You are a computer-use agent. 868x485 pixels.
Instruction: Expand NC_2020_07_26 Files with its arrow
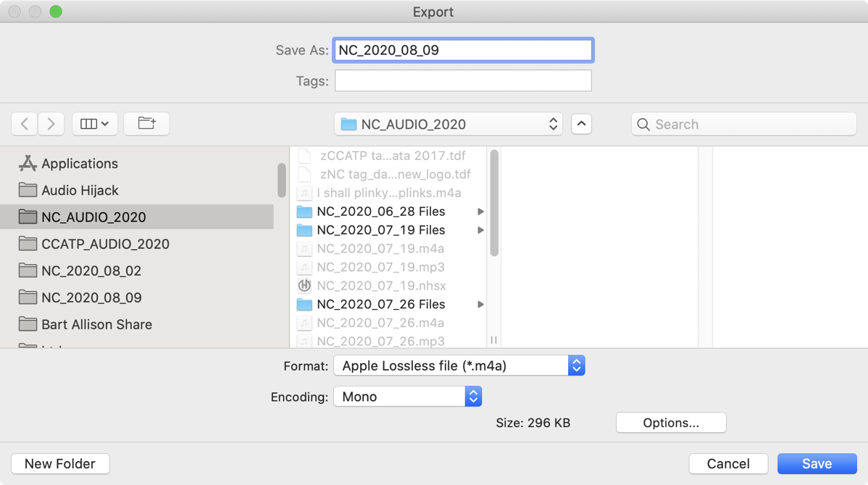(480, 305)
